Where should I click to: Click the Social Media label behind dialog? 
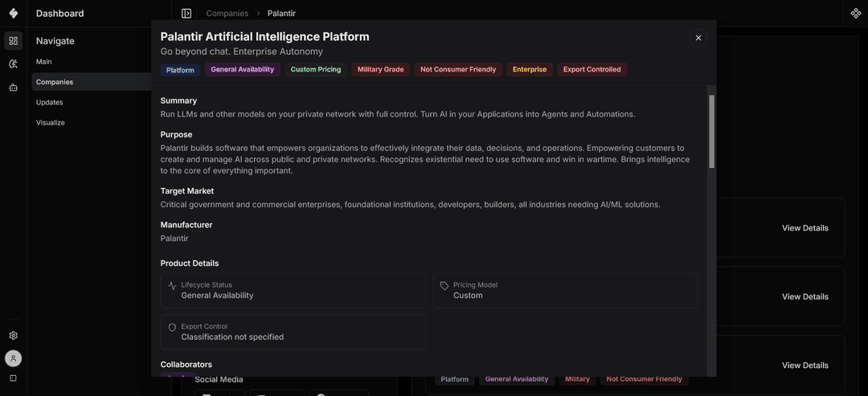(x=219, y=380)
